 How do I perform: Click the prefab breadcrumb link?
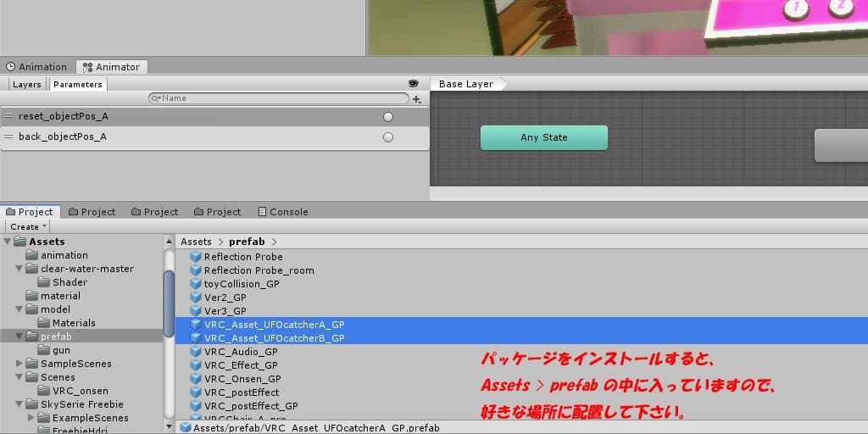coord(247,242)
